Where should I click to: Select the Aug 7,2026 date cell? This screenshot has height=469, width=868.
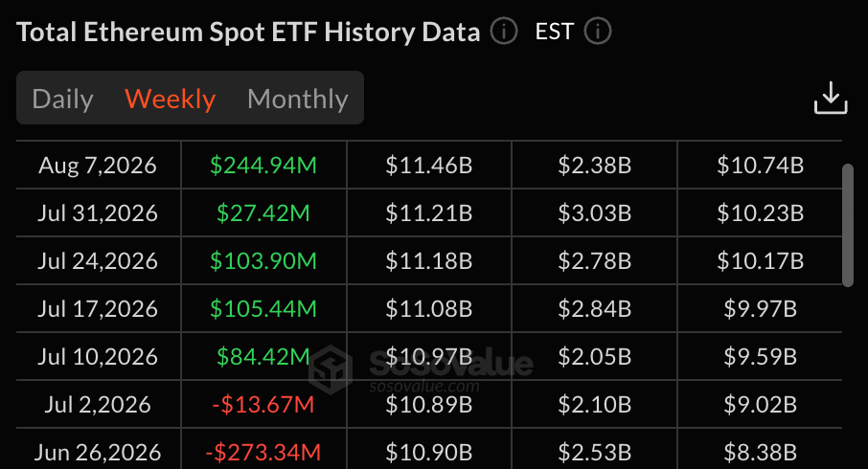[x=98, y=166]
